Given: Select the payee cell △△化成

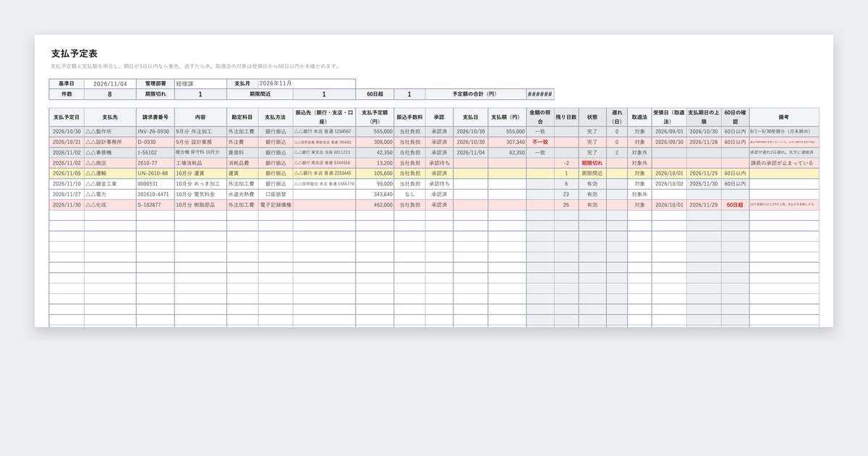Looking at the screenshot, I should click(x=110, y=205).
